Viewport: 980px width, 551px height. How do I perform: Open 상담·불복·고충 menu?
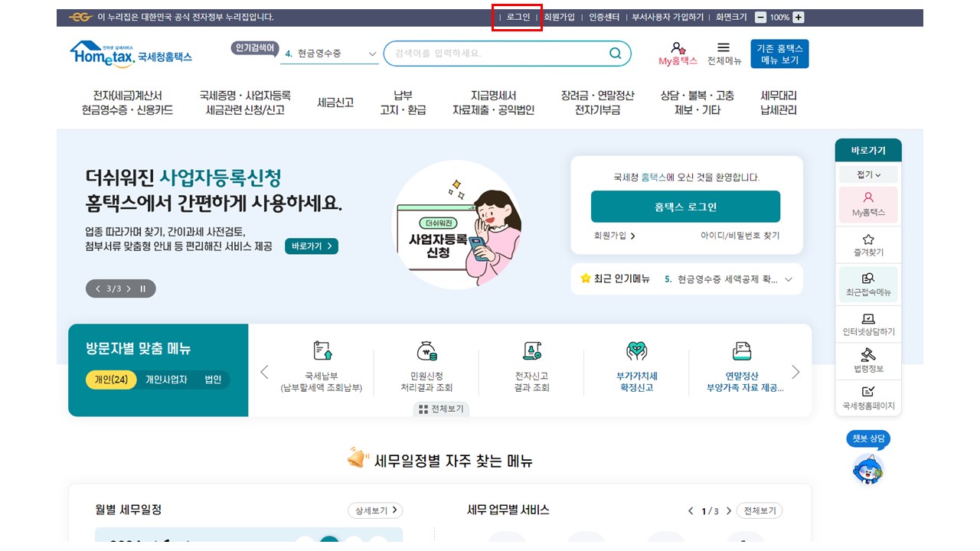point(697,103)
